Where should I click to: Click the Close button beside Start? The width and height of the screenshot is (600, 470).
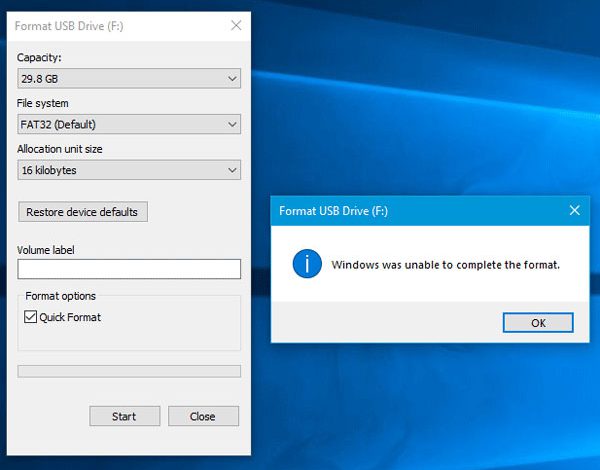[203, 416]
